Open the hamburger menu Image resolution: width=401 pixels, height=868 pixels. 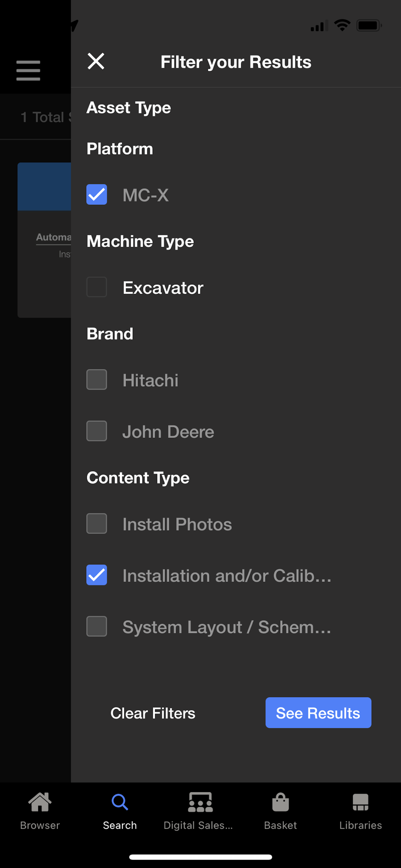[28, 70]
